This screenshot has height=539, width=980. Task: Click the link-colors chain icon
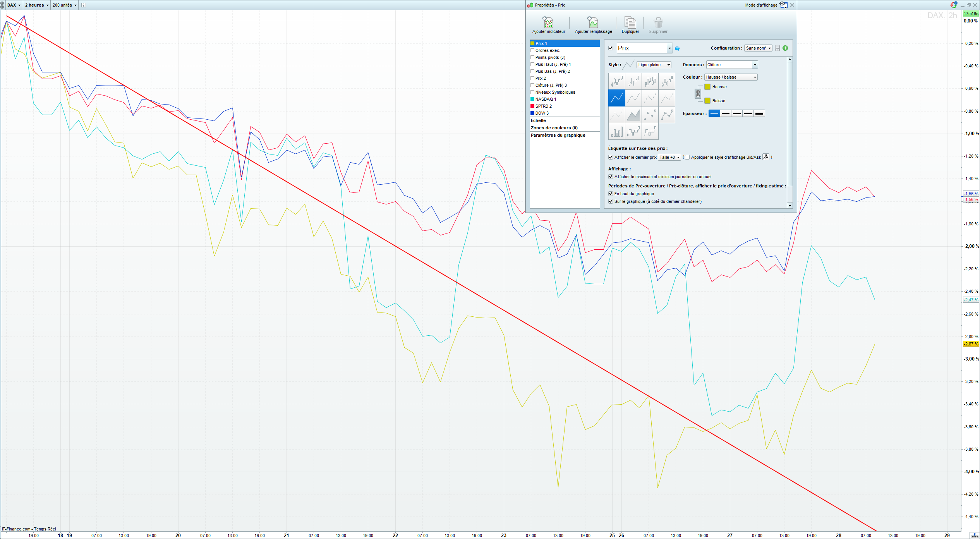point(698,94)
